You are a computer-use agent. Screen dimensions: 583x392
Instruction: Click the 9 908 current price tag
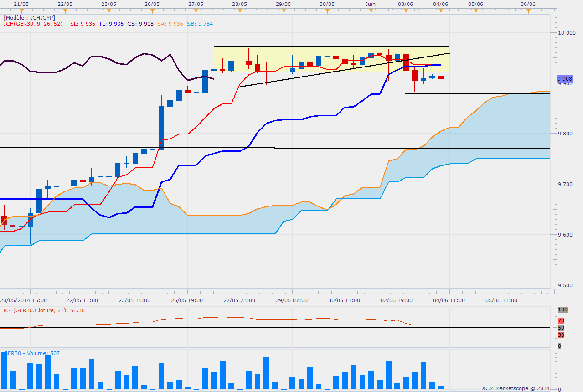tap(567, 79)
